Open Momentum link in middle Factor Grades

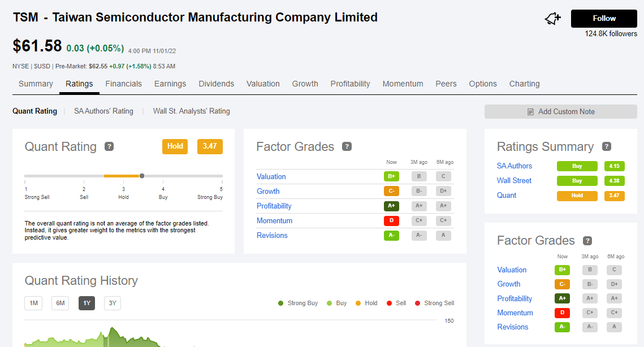(274, 221)
